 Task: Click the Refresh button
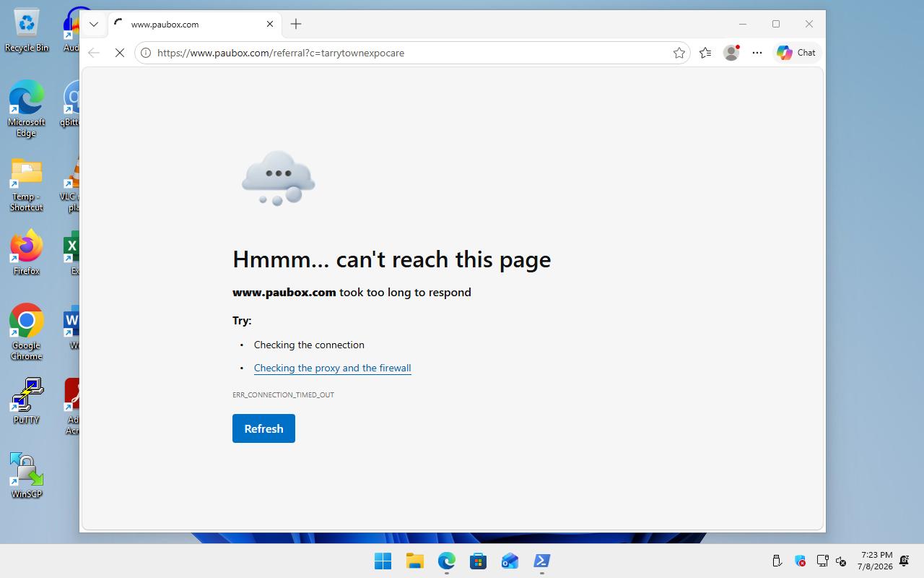(x=263, y=428)
